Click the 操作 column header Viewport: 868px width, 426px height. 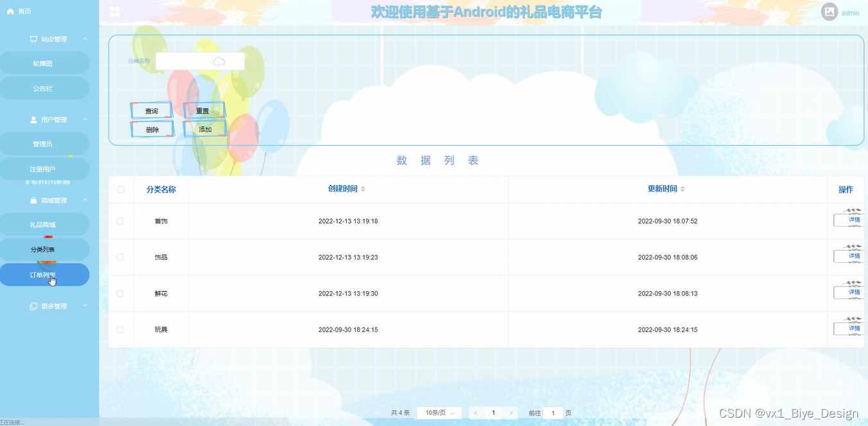tap(846, 190)
